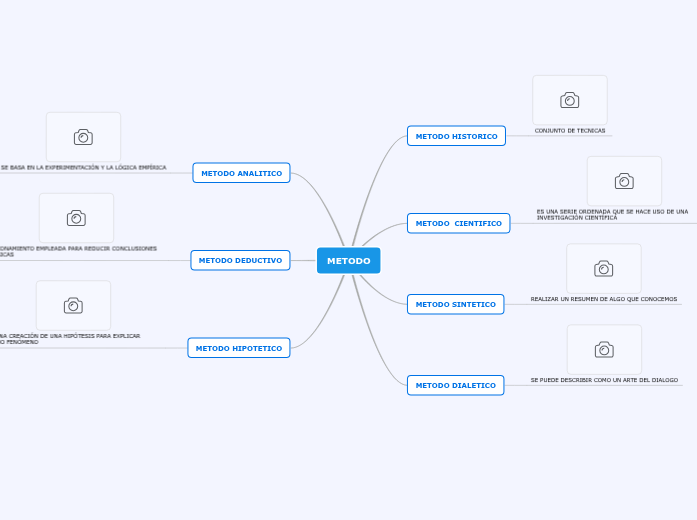
Task: Select the central METODO node
Action: point(348,261)
